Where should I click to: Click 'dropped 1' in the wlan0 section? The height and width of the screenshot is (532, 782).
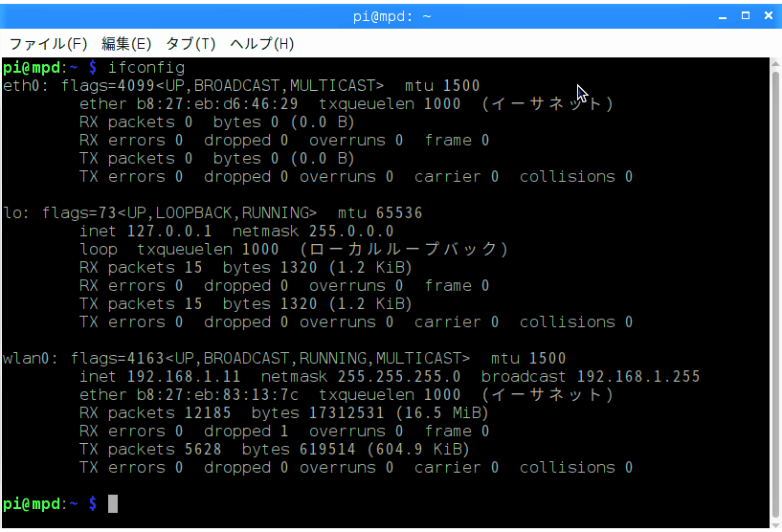pos(246,432)
